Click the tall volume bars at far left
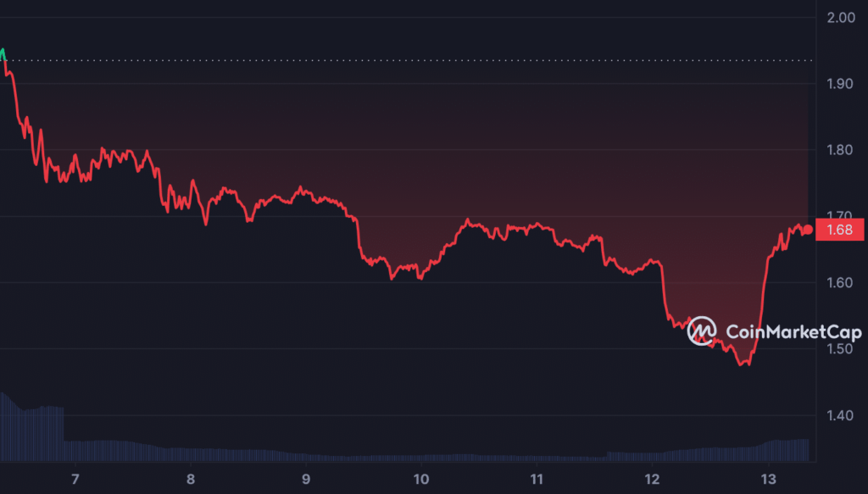This screenshot has width=868, height=494. (x=25, y=428)
